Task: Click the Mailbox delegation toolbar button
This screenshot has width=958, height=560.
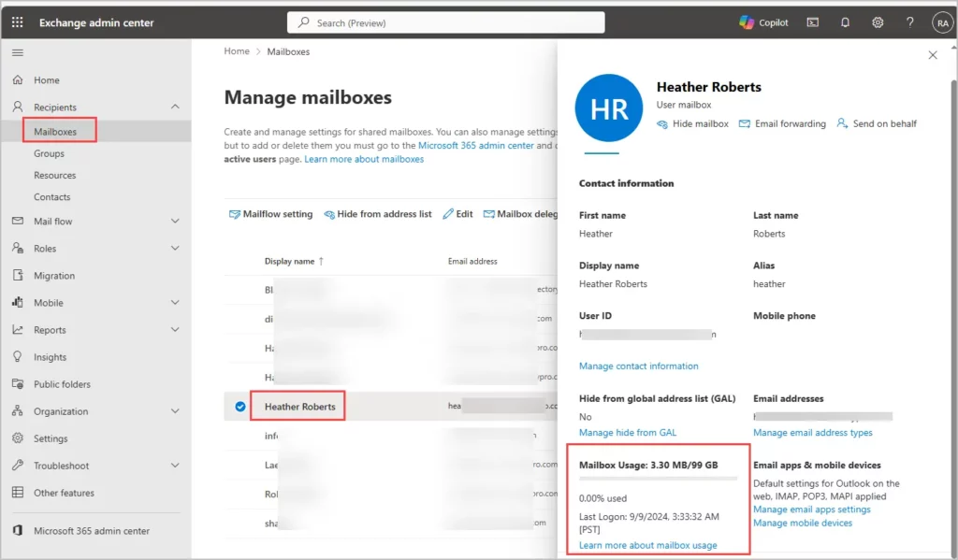Action: (x=520, y=214)
